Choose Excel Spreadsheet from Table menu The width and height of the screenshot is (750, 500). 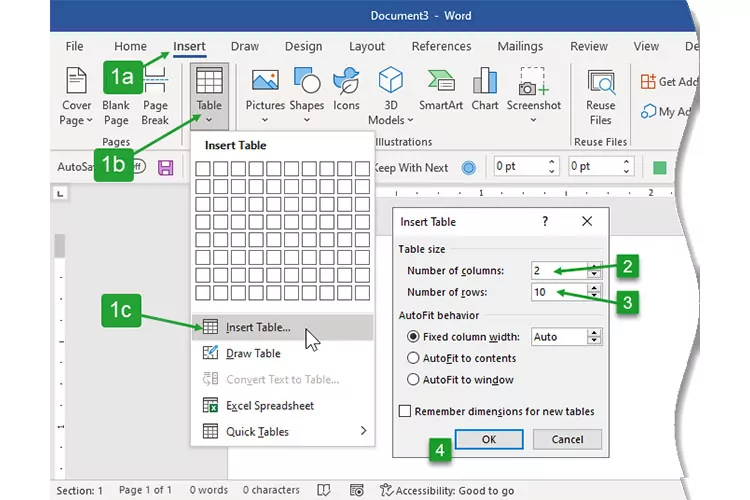282,406
